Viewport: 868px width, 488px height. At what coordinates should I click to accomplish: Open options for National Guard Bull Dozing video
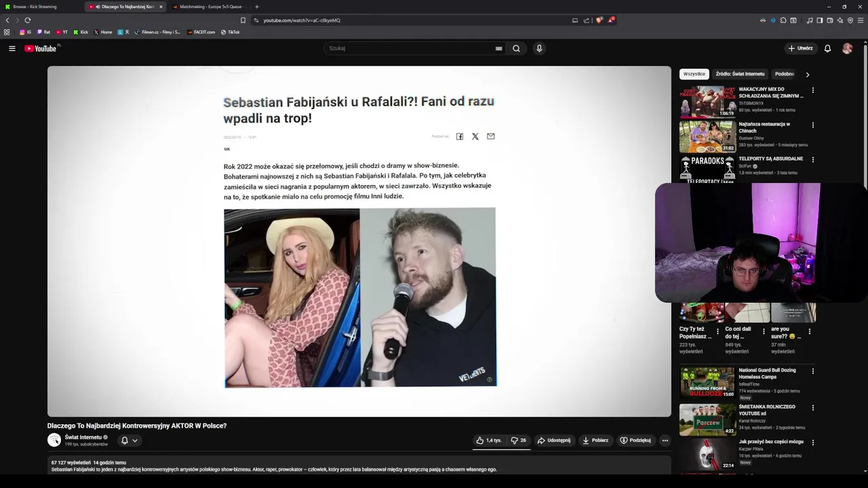click(x=812, y=371)
